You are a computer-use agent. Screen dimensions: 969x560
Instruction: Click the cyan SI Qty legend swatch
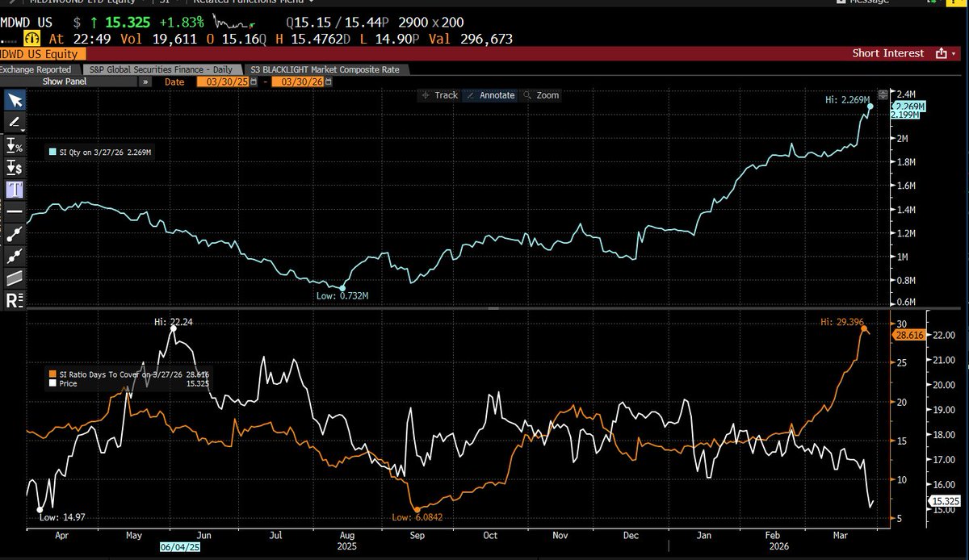pos(53,151)
